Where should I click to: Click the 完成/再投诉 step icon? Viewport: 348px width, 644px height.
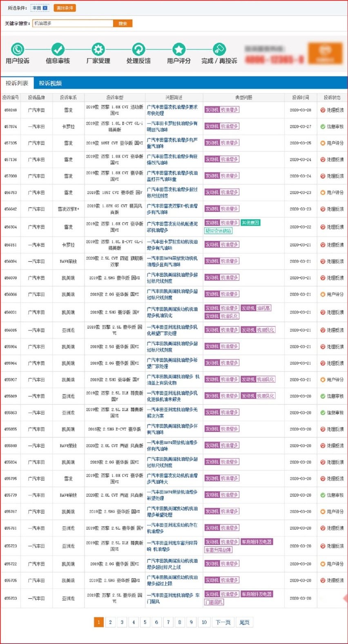click(219, 49)
